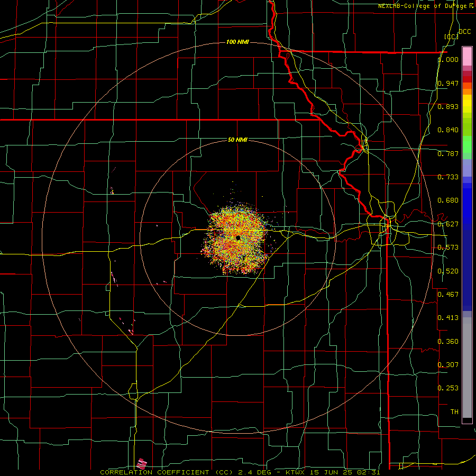Select the DCC product label
This screenshot has height=476, width=476.
[464, 32]
